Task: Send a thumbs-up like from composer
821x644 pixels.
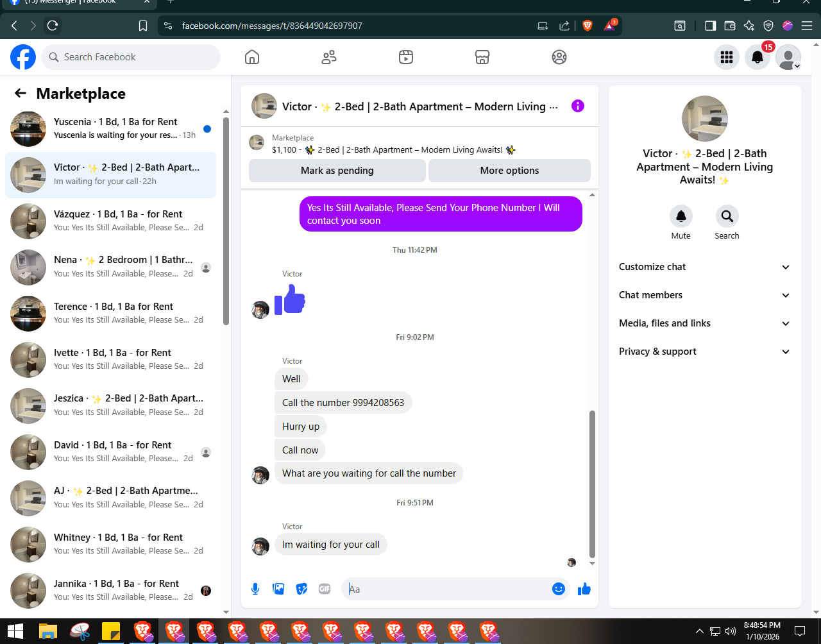Action: point(584,589)
